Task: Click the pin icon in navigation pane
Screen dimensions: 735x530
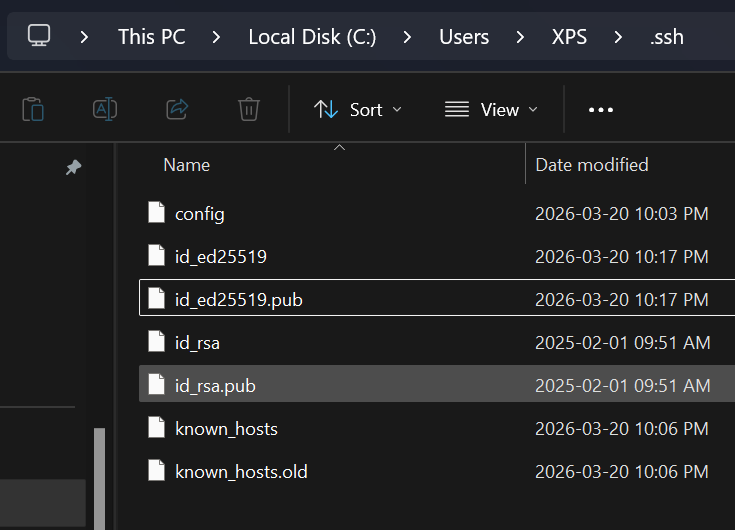Action: coord(73,168)
